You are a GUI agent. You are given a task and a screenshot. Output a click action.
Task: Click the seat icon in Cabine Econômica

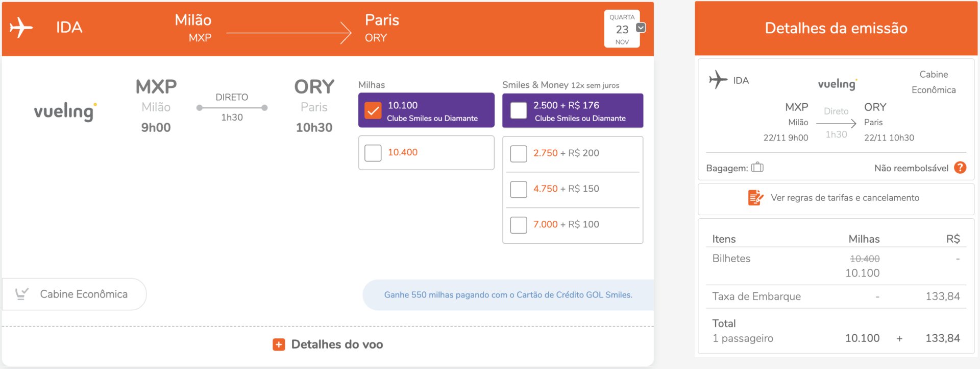(x=21, y=294)
